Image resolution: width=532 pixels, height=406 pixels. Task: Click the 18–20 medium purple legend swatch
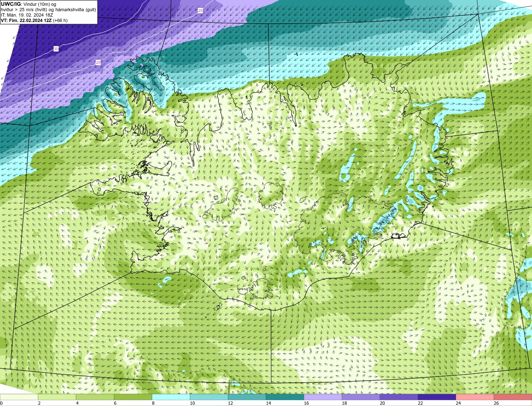pos(361,397)
